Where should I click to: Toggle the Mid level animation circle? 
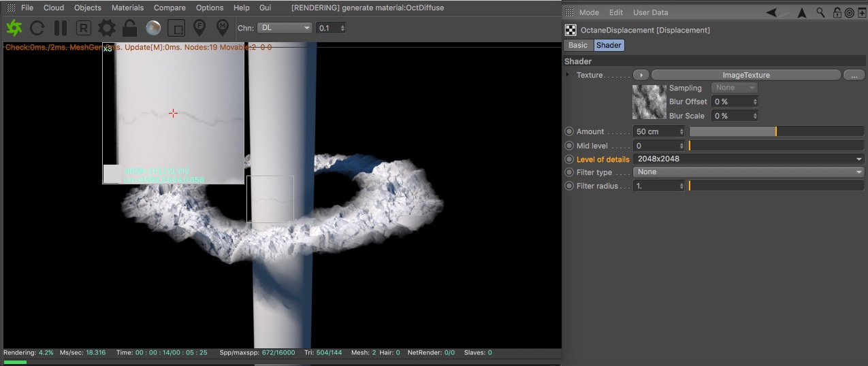569,146
